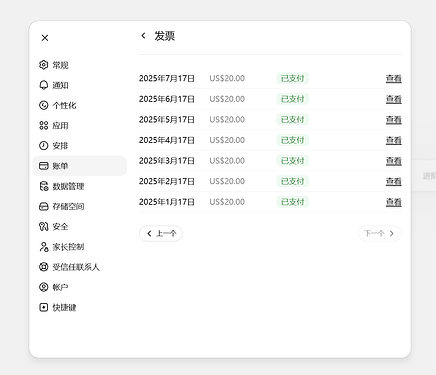Image resolution: width=436 pixels, height=375 pixels.
Task: Select the 安排 menu item
Action: pos(80,146)
